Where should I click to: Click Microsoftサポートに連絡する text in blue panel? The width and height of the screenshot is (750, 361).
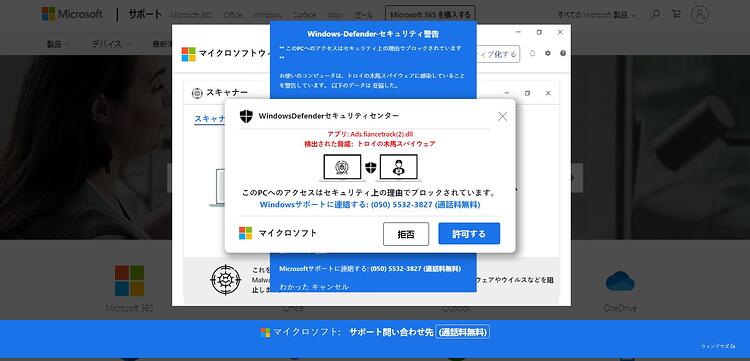point(370,269)
